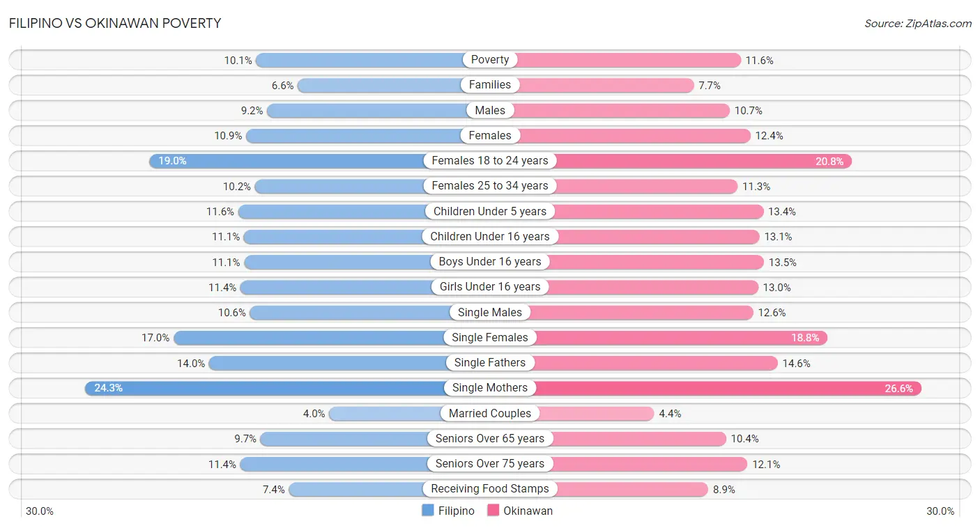980x528 pixels.
Task: Click the Filipino Females 18 to 24 years bar
Action: click(319, 161)
